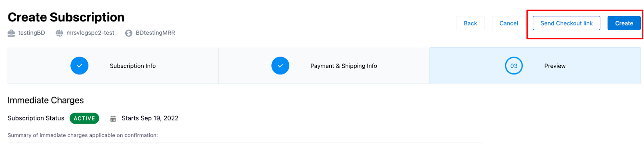Screen dimensions: 644x151
Task: Click the Starts Sep 19, 2022 date
Action: coord(150,118)
